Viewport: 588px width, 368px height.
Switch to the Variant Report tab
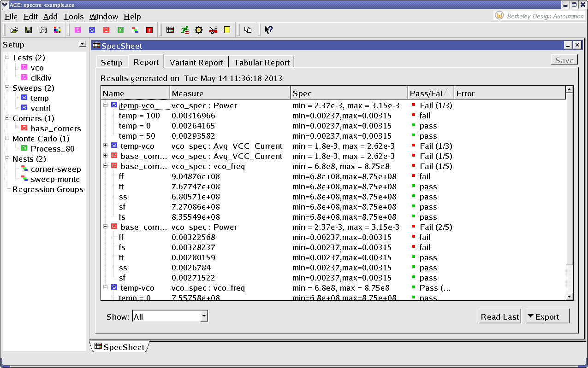tap(196, 63)
